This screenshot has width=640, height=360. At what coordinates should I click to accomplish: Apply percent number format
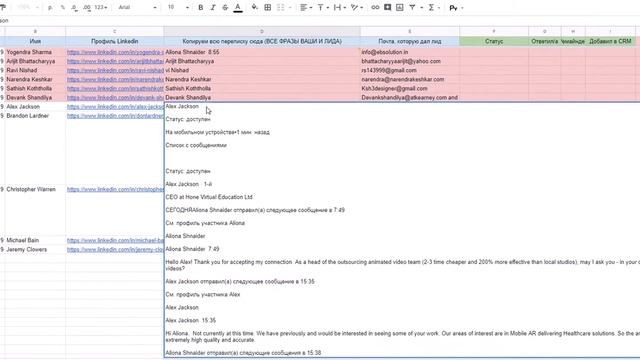62,7
